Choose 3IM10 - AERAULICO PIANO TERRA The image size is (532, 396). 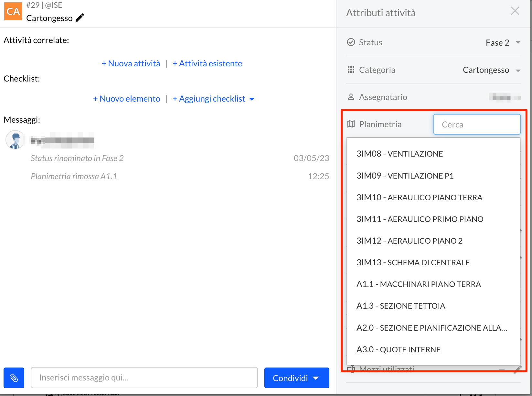[433, 197]
